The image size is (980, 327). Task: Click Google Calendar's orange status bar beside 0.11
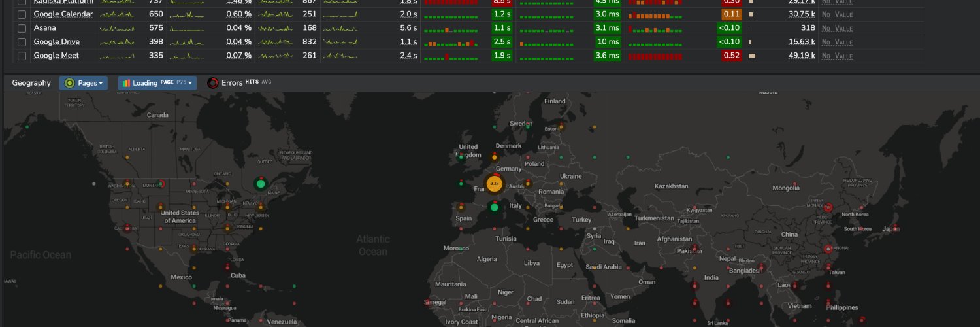click(x=655, y=14)
